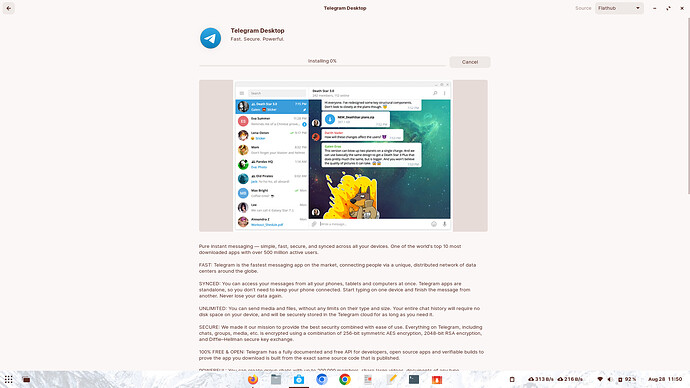
Task: Open the document app icon right of Chrome
Action: [368, 379]
